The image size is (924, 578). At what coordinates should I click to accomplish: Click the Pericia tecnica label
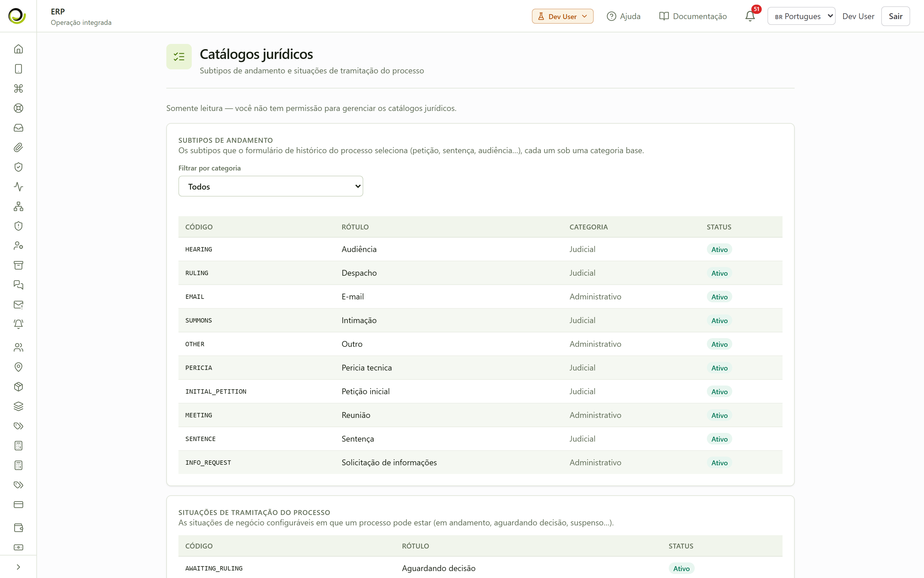(366, 368)
